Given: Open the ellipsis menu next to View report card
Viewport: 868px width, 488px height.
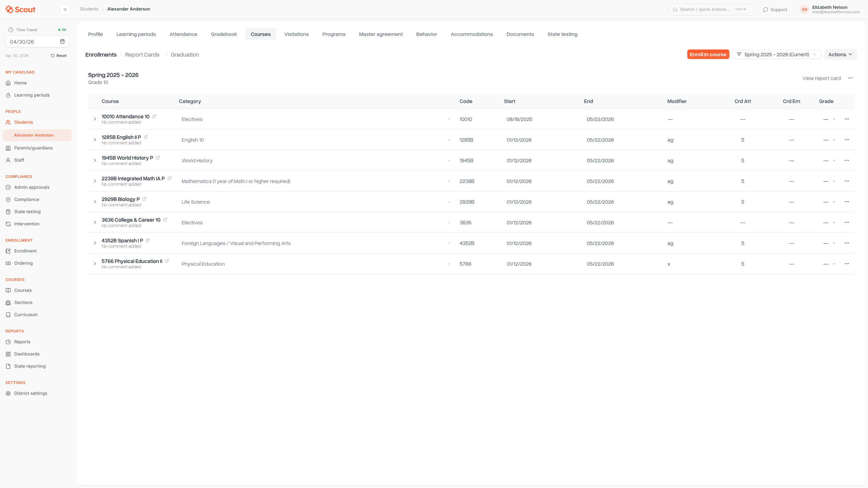Looking at the screenshot, I should [850, 78].
